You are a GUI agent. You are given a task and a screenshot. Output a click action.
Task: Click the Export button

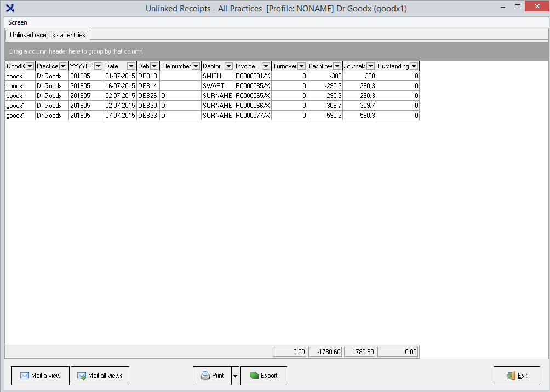point(264,376)
